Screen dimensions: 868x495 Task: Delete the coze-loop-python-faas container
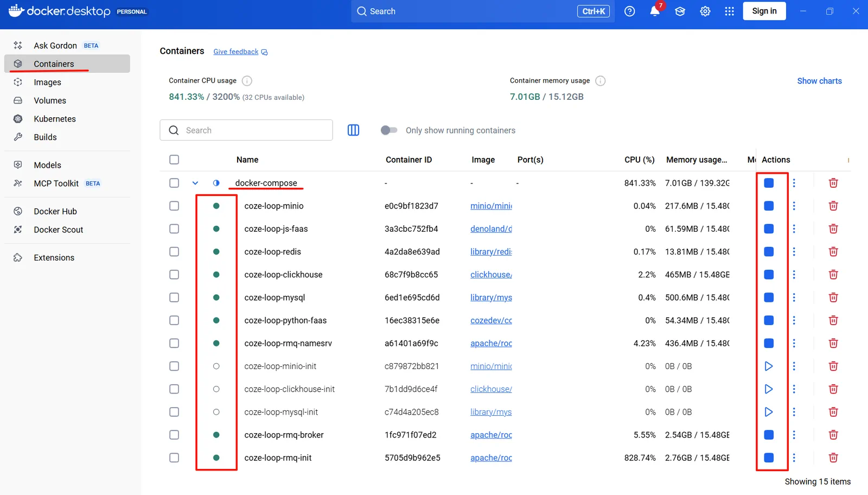[833, 320]
